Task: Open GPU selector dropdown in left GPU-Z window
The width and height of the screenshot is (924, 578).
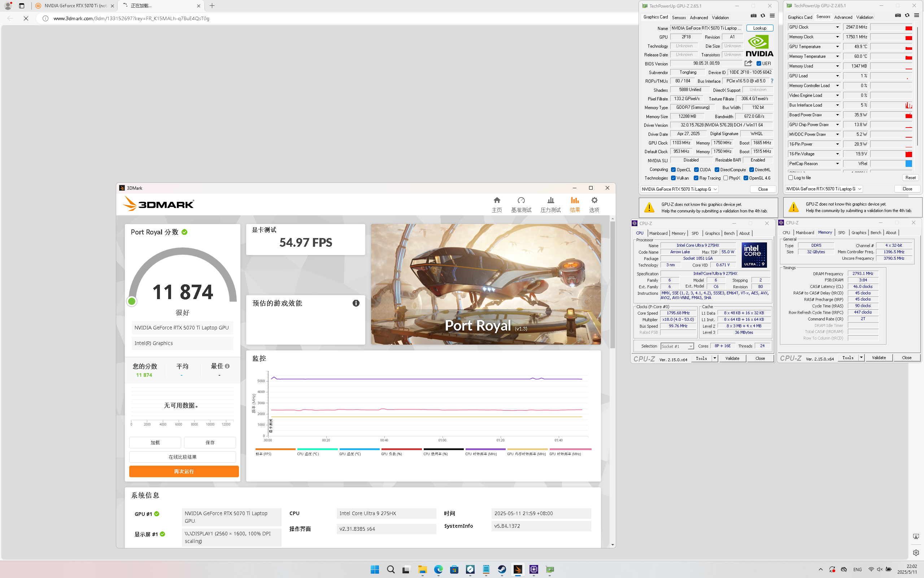Action: 679,189
